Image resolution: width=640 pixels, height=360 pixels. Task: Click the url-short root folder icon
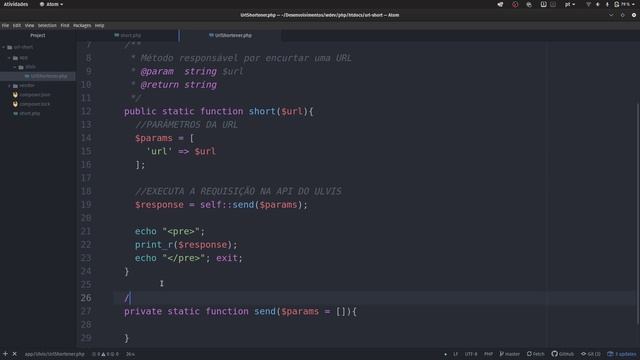point(10,47)
